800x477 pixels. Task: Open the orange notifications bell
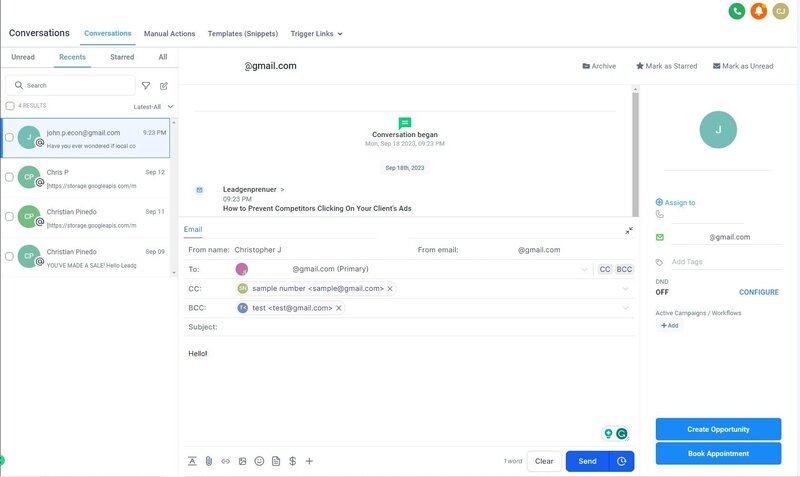(759, 11)
